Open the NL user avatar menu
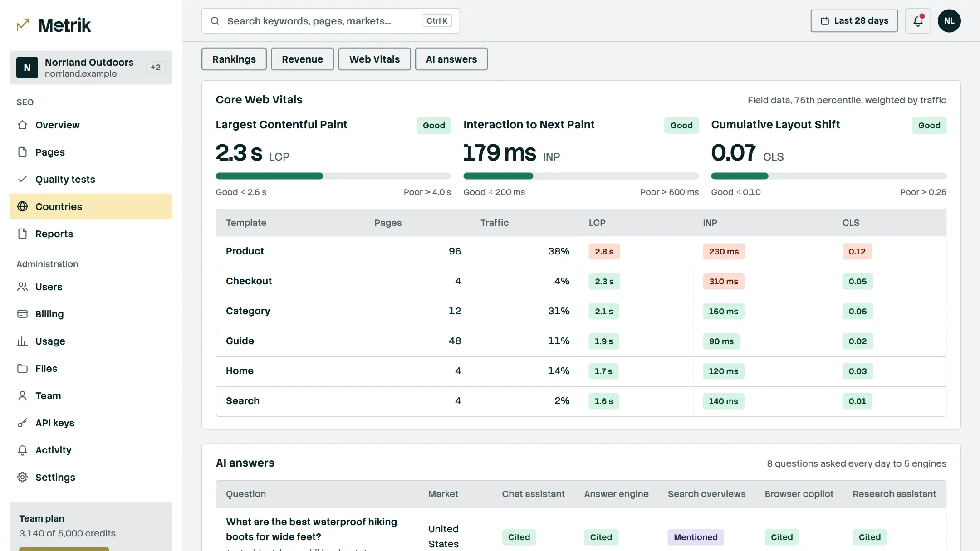Viewport: 980px width, 551px height. click(949, 21)
